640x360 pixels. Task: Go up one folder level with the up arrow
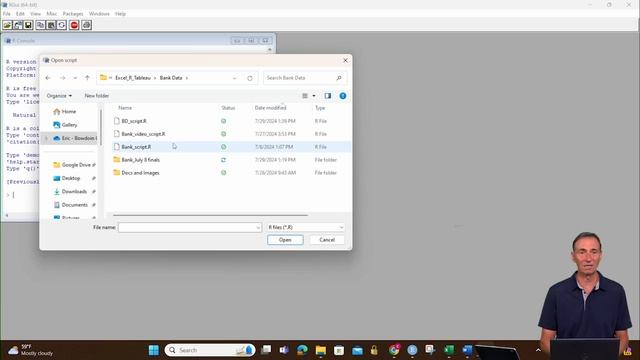tap(87, 78)
